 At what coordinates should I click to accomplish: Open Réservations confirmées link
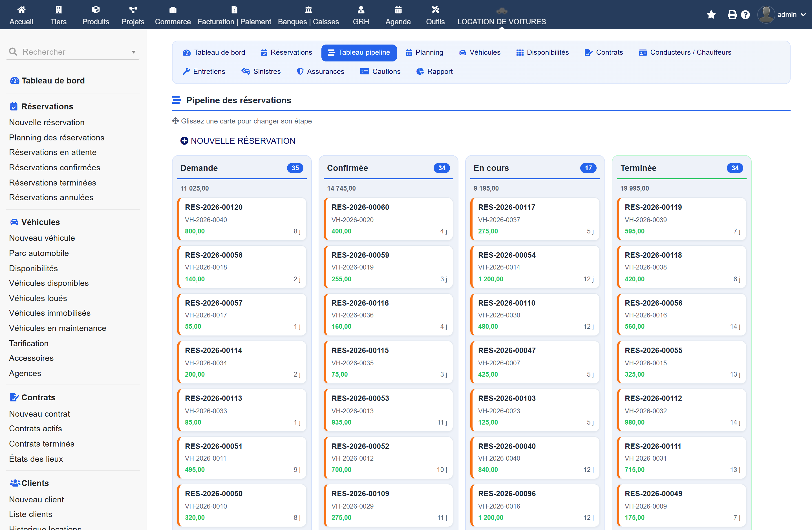pyautogui.click(x=55, y=167)
